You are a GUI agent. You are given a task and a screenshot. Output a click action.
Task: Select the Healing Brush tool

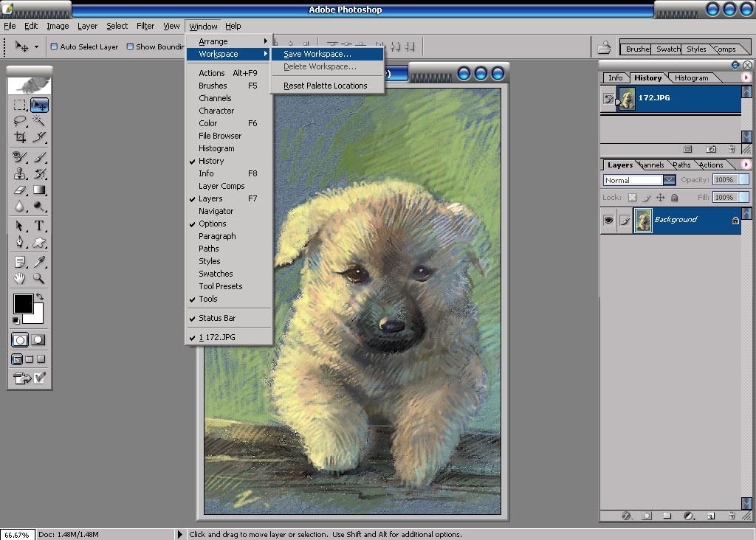(19, 156)
